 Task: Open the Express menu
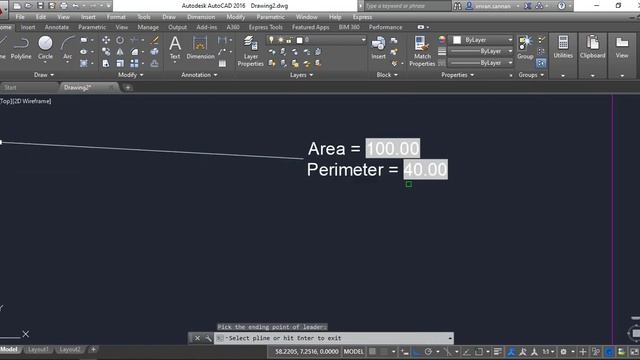[362, 17]
